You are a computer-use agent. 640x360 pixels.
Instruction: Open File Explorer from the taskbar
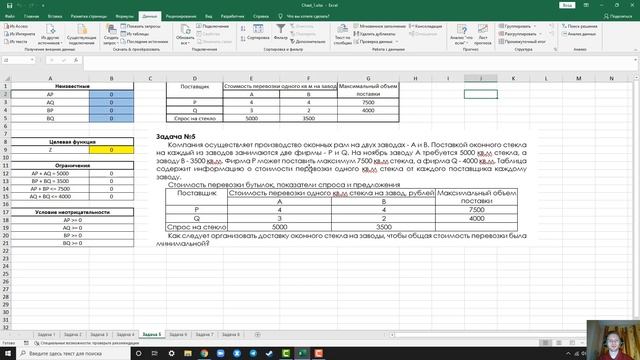[188, 353]
